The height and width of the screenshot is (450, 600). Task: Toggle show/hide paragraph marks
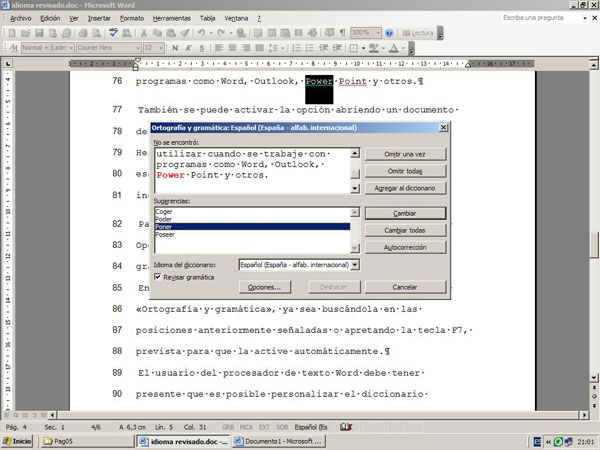(342, 33)
